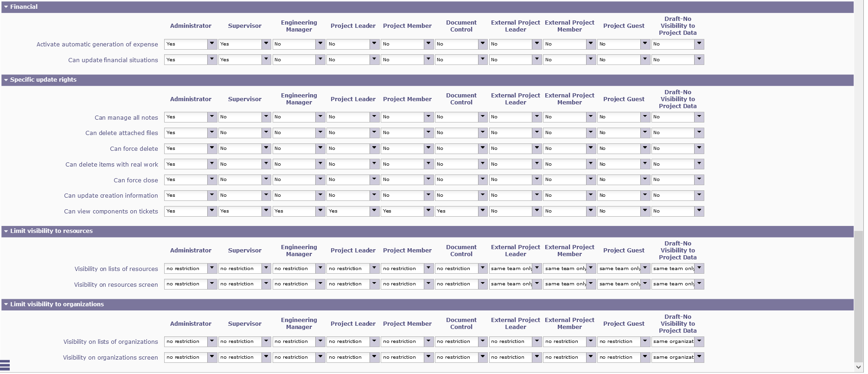The height and width of the screenshot is (374, 868).
Task: Open Project Guest dropdown for Visibility on resources screen
Action: click(x=645, y=284)
